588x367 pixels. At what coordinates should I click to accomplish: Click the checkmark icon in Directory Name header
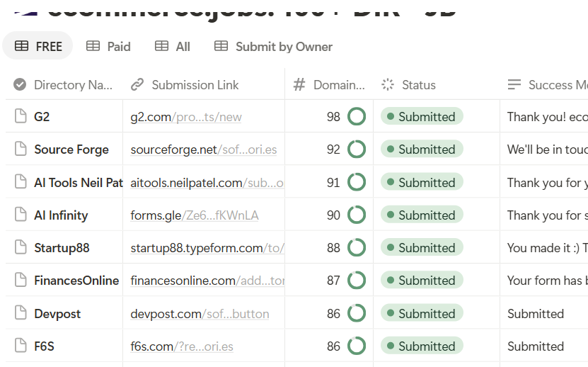pos(20,85)
